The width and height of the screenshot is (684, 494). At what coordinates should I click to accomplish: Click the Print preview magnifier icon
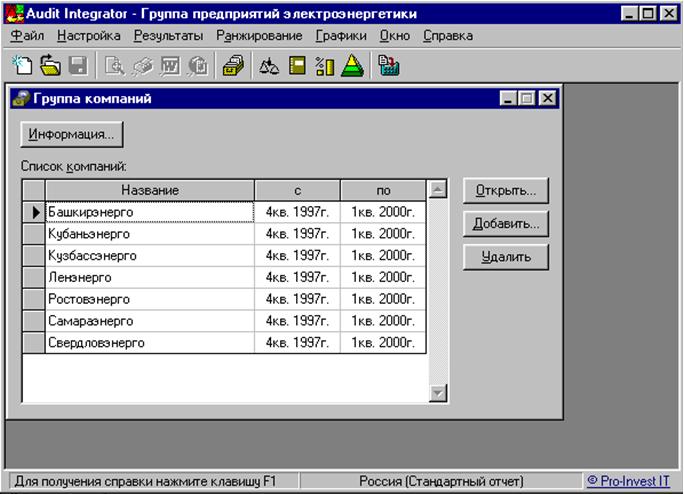tap(115, 66)
